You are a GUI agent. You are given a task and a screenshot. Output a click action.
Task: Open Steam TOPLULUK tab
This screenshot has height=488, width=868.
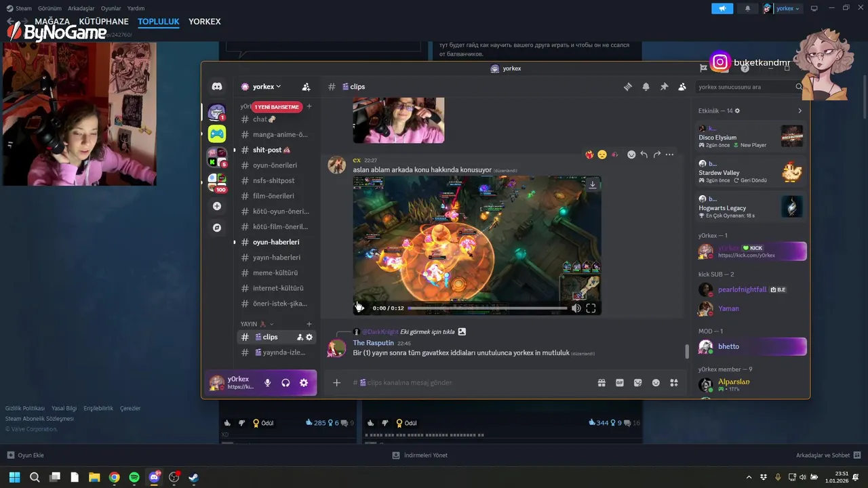click(x=159, y=22)
